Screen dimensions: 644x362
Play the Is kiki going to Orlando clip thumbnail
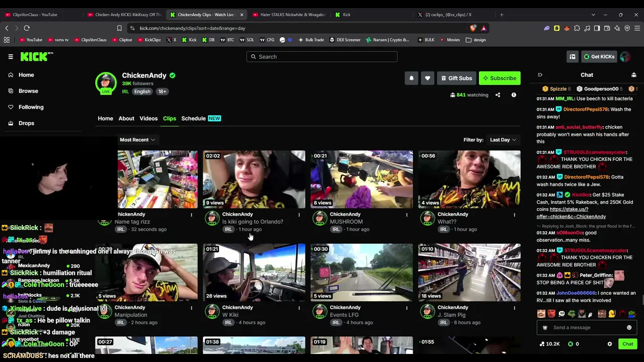[254, 179]
